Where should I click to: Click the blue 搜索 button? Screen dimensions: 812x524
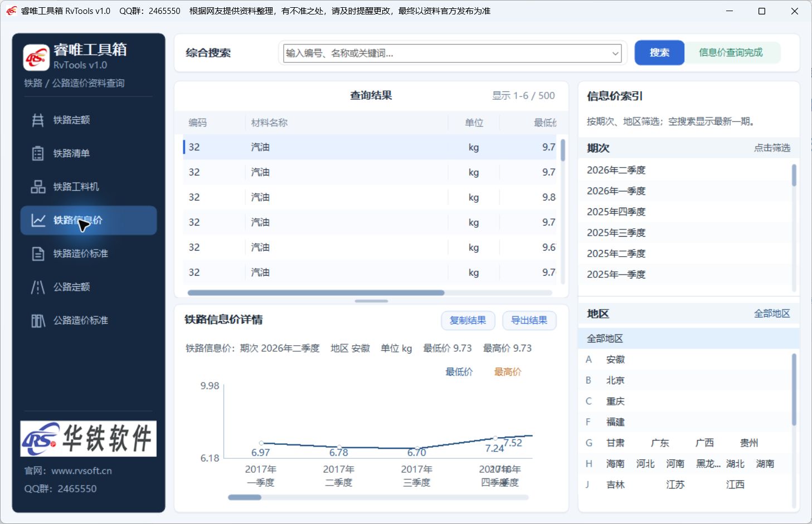pos(659,52)
